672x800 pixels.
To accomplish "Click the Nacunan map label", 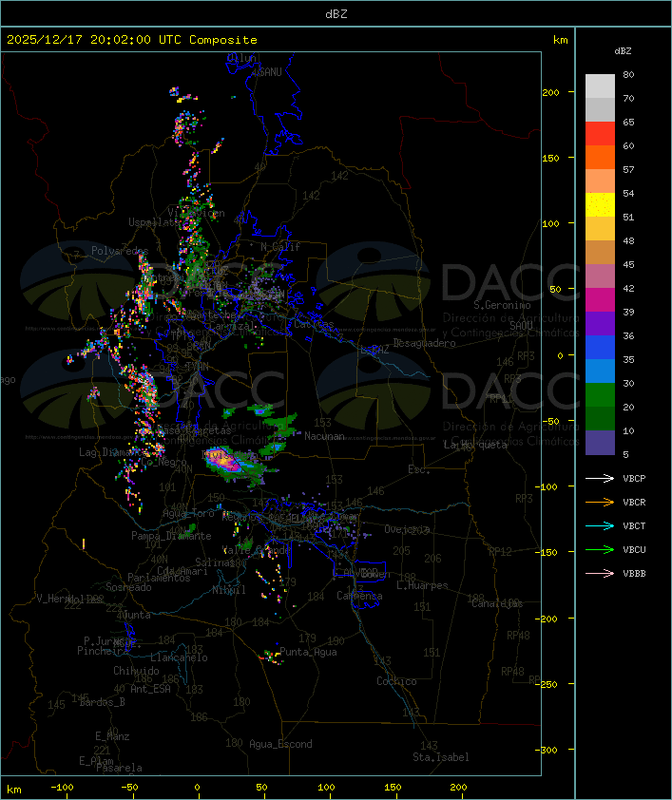I will pyautogui.click(x=324, y=436).
